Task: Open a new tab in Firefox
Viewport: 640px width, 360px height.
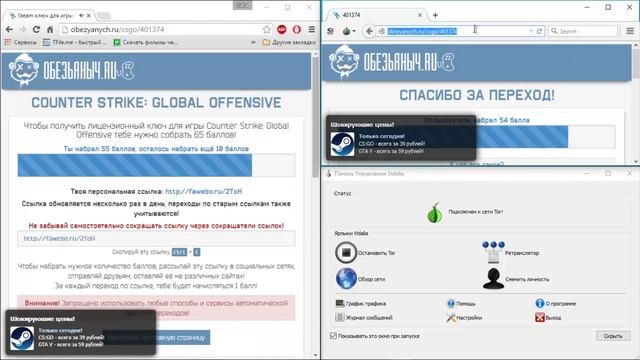Action: coord(436,15)
